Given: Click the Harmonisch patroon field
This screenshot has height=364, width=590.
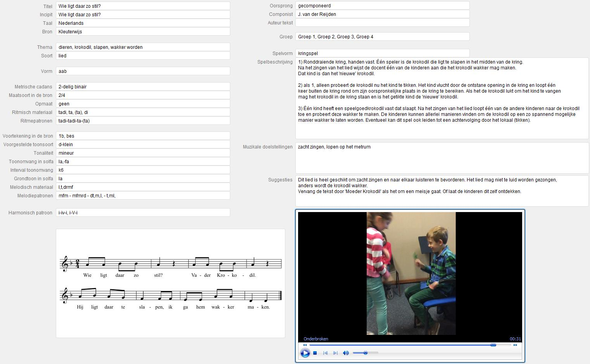Looking at the screenshot, I should [143, 213].
